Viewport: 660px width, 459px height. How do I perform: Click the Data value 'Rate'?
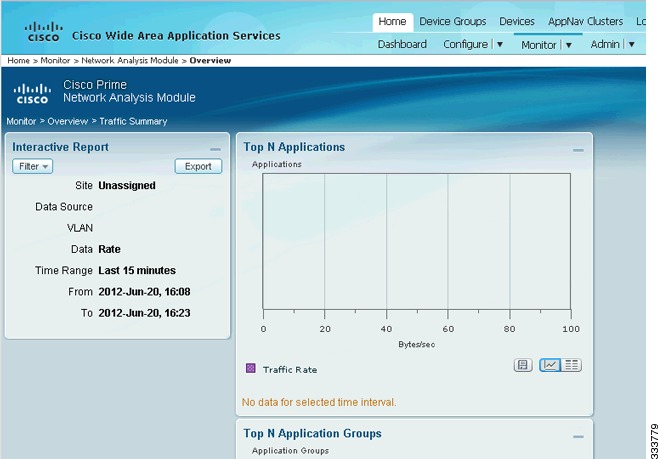109,249
